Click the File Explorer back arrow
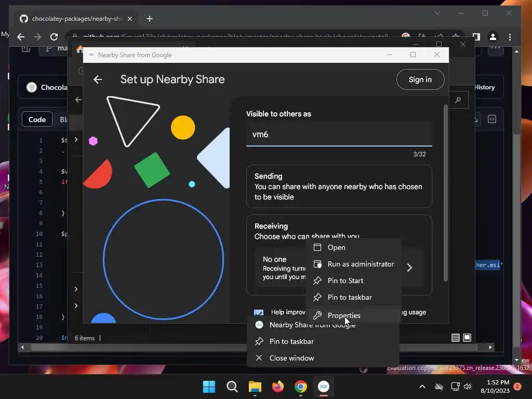 pos(78,100)
